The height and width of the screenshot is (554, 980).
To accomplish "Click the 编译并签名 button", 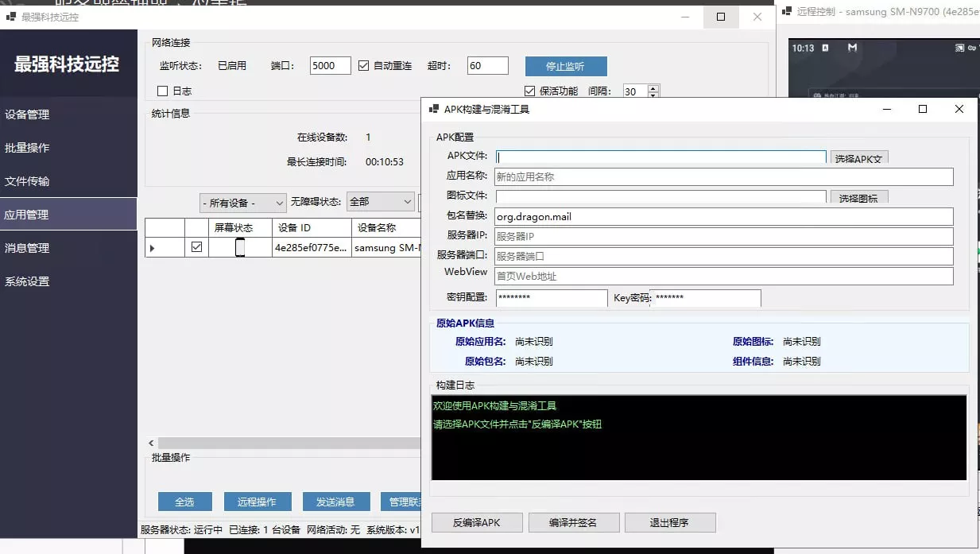I will 573,522.
